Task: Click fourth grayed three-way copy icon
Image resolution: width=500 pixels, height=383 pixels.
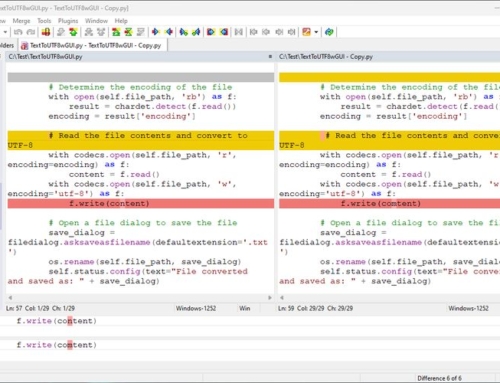Action: (x=292, y=32)
